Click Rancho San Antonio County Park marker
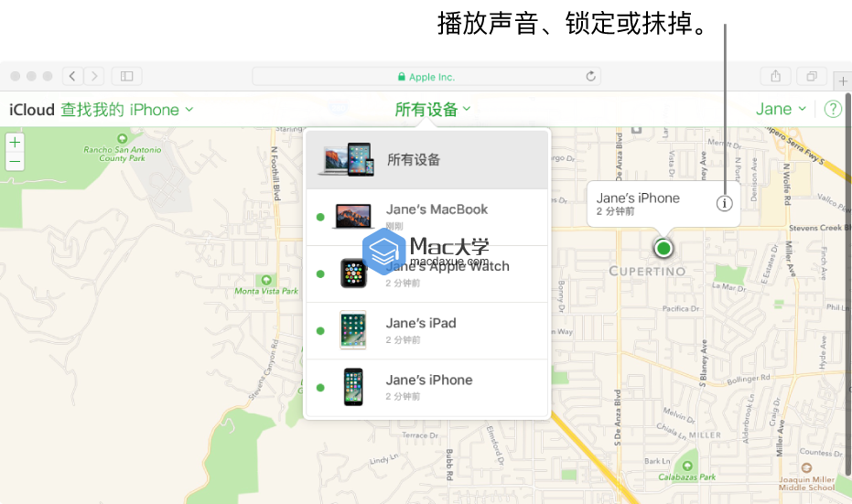 pyautogui.click(x=123, y=139)
